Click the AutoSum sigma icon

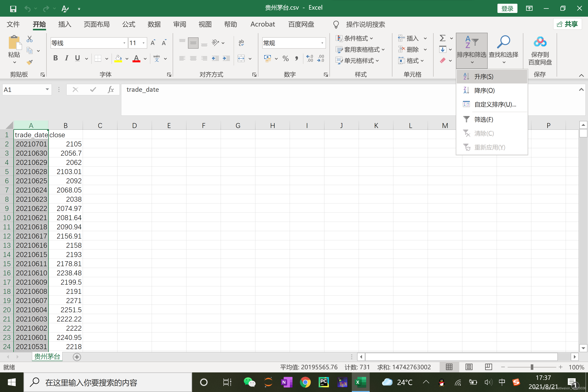443,38
